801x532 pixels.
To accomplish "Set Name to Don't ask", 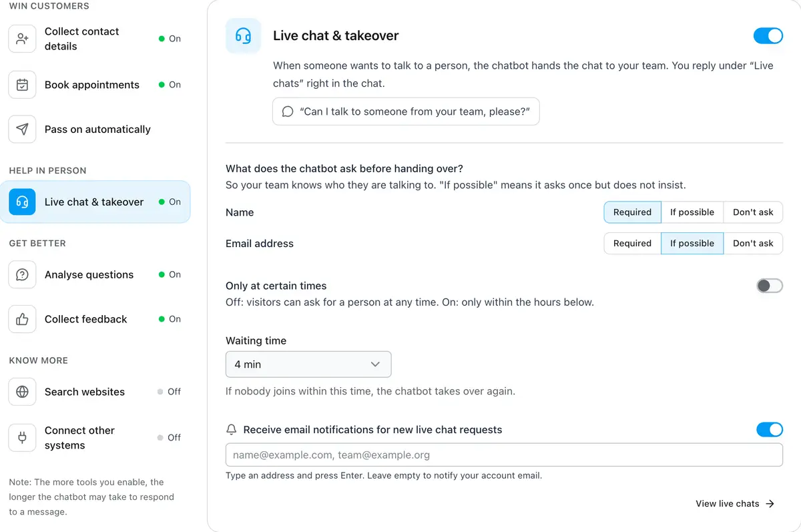I will click(753, 212).
